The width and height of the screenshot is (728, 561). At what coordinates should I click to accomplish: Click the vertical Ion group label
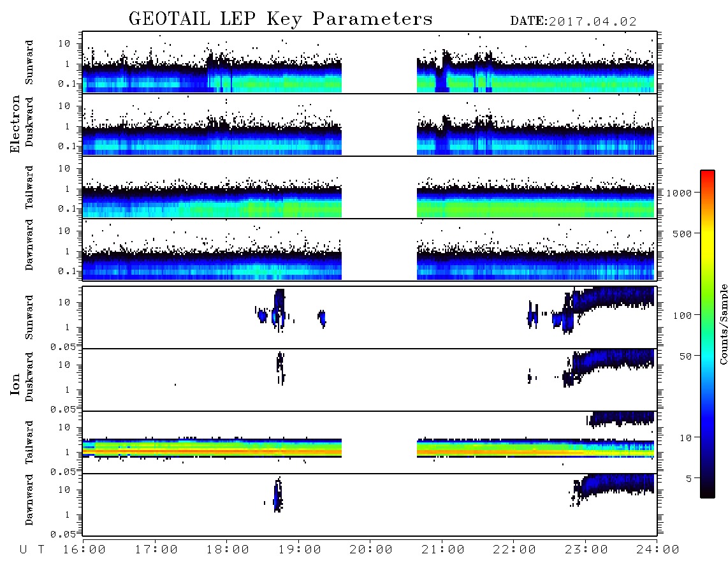(x=15, y=384)
